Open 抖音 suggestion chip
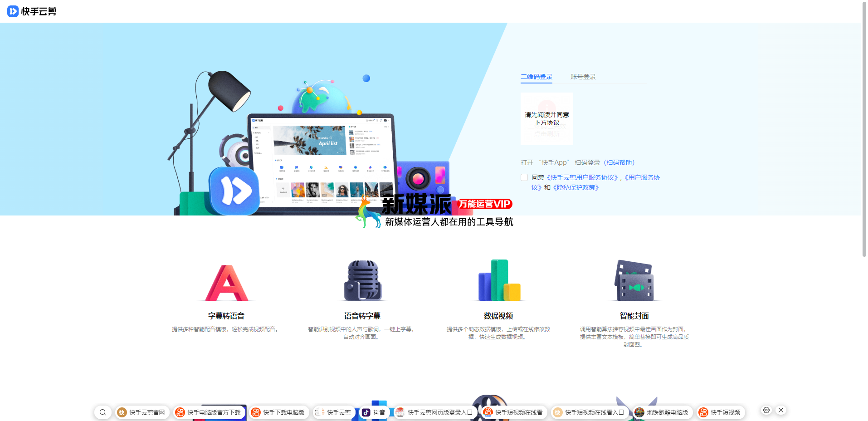Screen dimensions: 868x421 pos(374,412)
